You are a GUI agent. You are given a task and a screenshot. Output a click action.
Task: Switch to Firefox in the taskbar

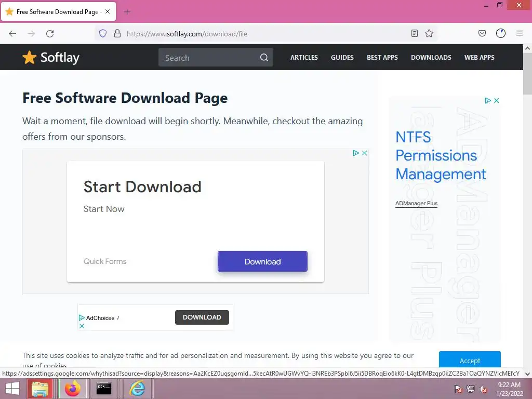click(x=73, y=389)
